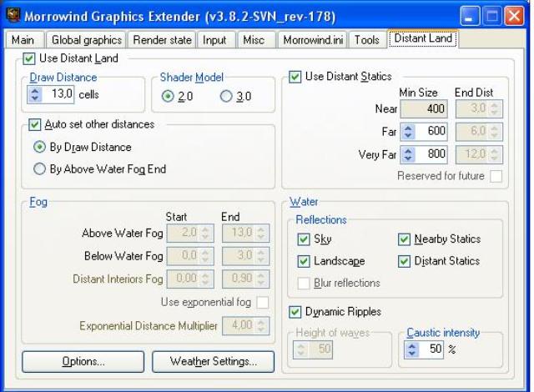Adjust the Far Min Size spinner
Image resolution: width=534 pixels, height=392 pixels.
point(409,131)
